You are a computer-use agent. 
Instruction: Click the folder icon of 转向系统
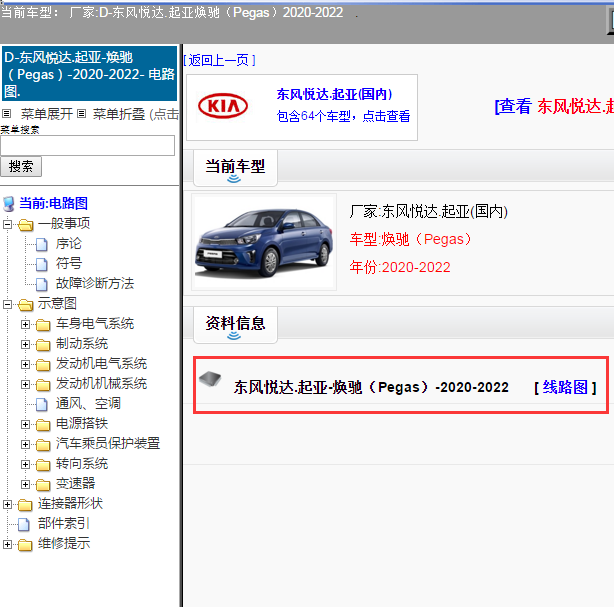43,465
